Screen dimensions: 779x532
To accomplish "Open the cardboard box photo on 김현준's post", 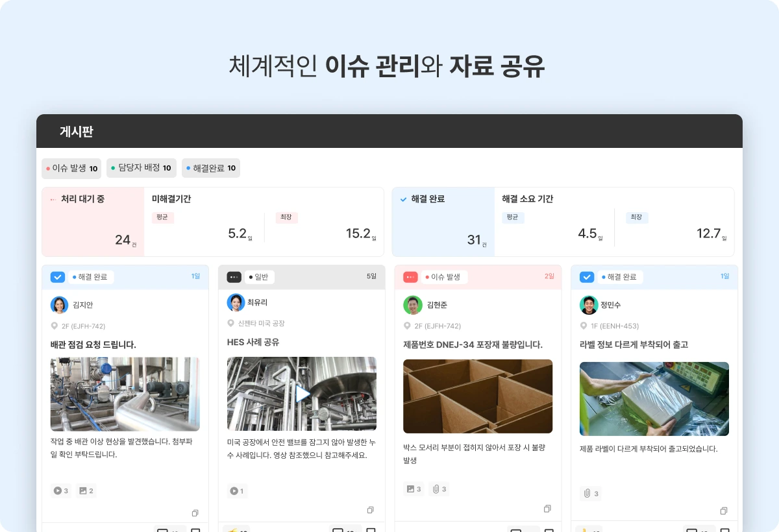I will 478,396.
